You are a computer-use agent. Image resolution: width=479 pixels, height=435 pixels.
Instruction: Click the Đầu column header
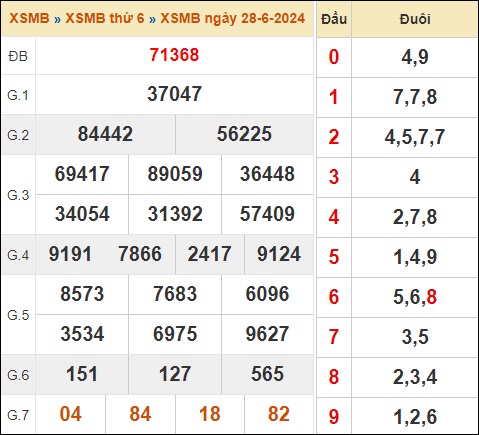point(334,19)
